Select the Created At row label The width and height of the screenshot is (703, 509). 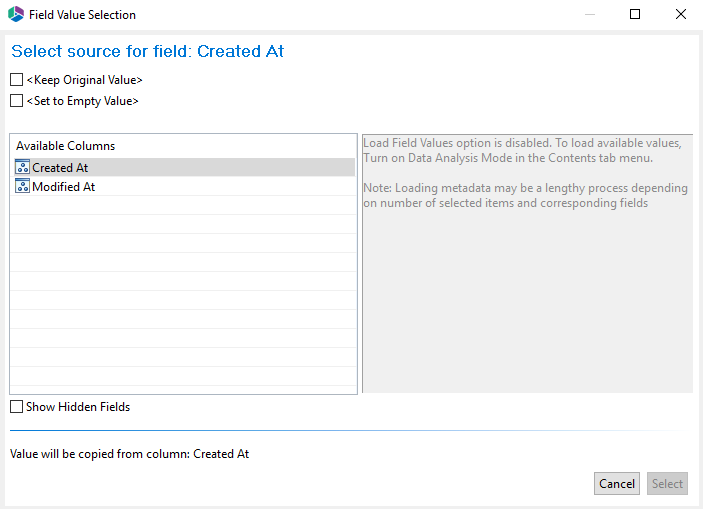pos(60,168)
